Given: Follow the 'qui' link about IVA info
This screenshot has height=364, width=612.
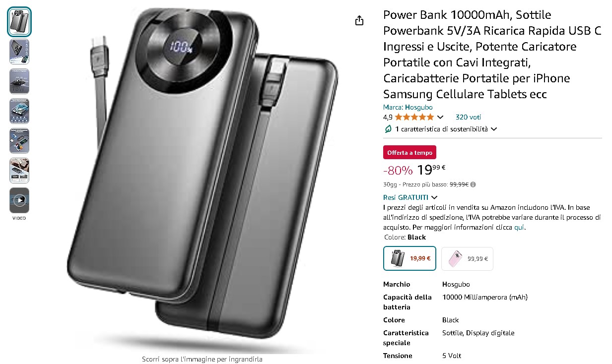Looking at the screenshot, I should [519, 228].
